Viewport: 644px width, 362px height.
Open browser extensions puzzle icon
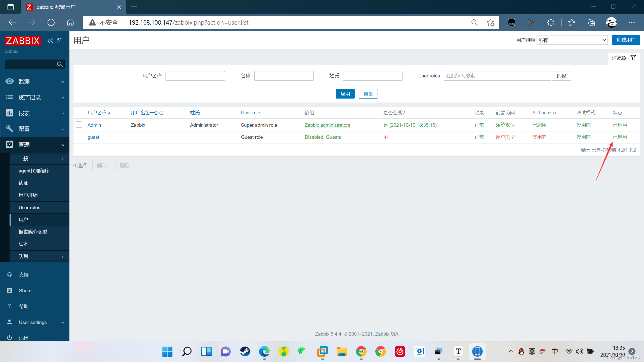(x=550, y=22)
